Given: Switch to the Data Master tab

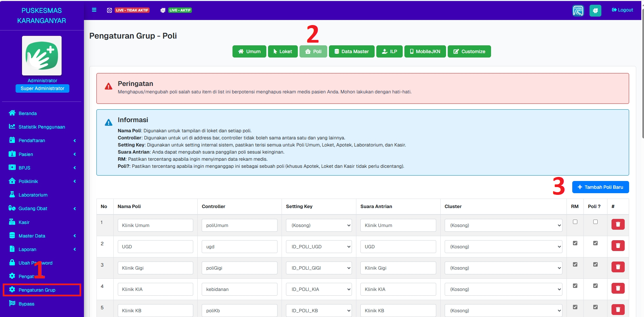Looking at the screenshot, I should click(352, 51).
